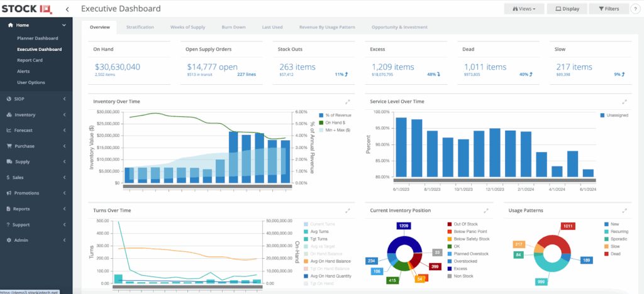Image resolution: width=644 pixels, height=294 pixels.
Task: Enlarge the Current Inventory Position panel
Action: (486, 210)
